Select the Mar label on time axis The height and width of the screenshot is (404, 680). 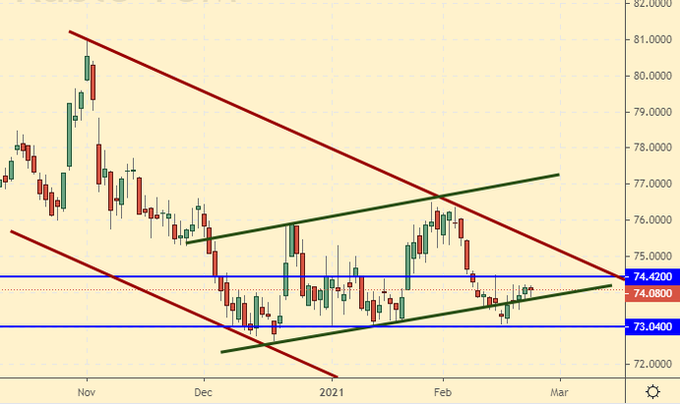(x=559, y=390)
